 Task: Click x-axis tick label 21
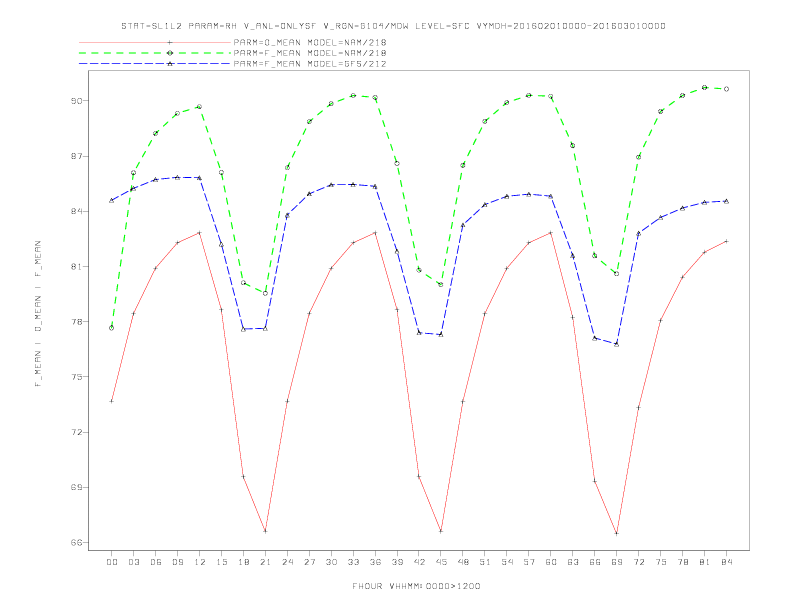point(265,562)
